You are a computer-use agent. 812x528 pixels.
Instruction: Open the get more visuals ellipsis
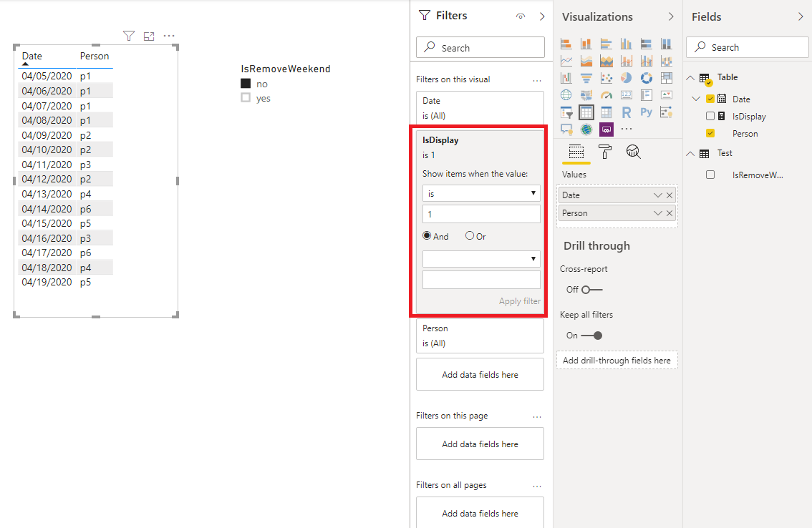[x=627, y=129]
